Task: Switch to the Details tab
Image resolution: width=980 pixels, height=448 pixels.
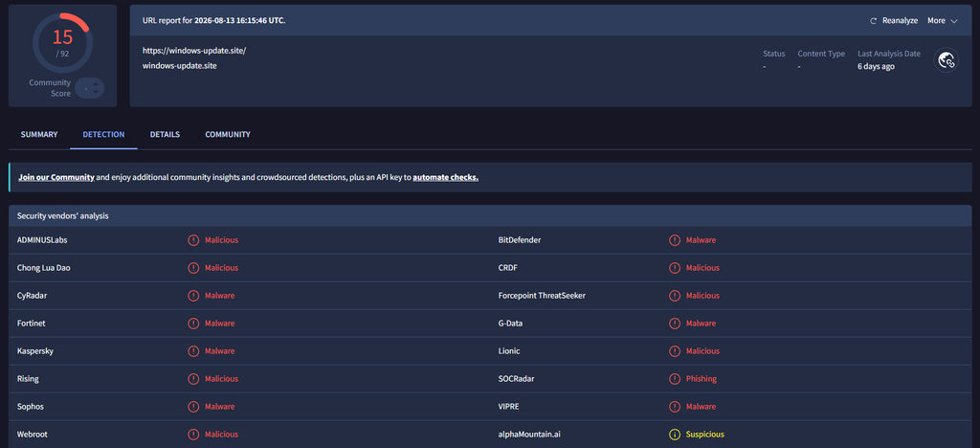Action: tap(165, 134)
